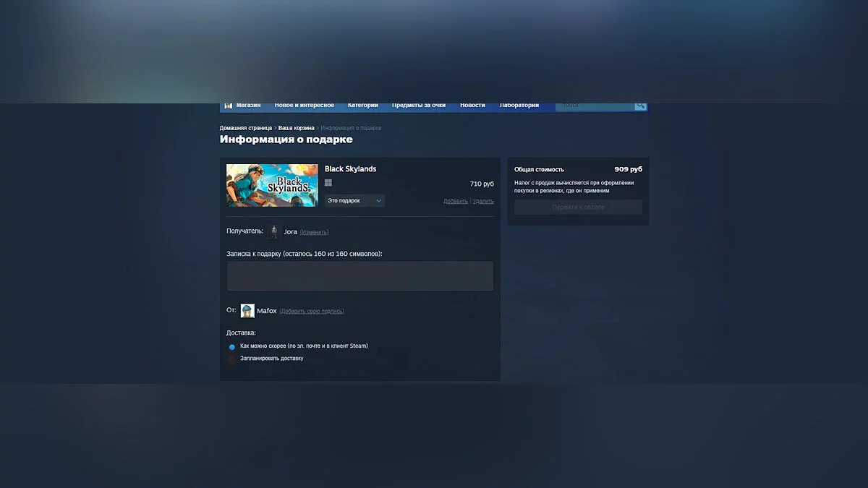The width and height of the screenshot is (868, 488).
Task: Click 'Добавить свою подпись' link
Action: [312, 312]
